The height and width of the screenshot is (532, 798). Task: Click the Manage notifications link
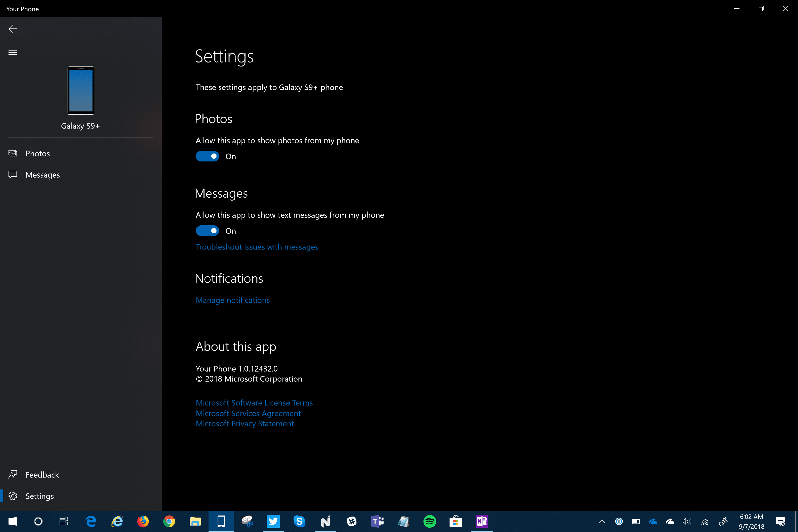[233, 300]
